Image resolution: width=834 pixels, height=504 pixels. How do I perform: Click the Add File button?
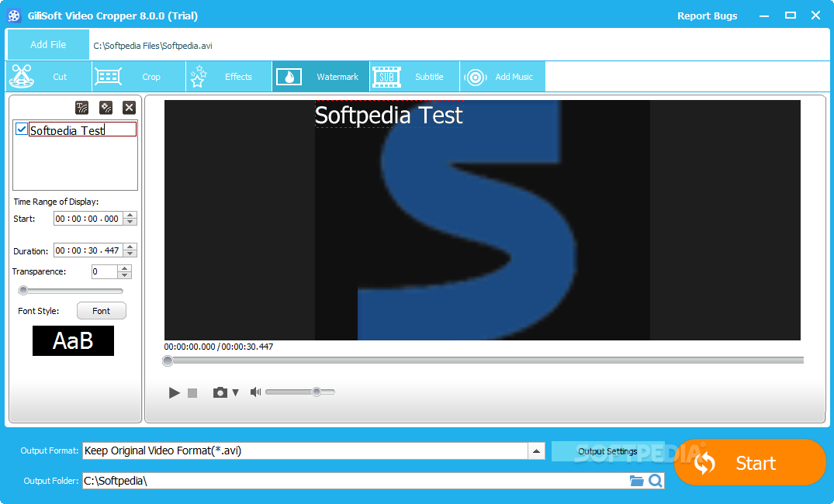[48, 45]
